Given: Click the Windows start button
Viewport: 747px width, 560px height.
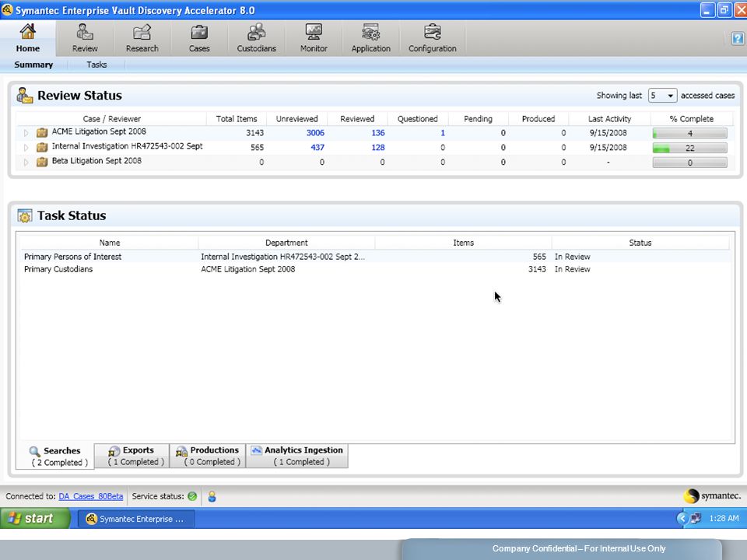Looking at the screenshot, I should 35,518.
